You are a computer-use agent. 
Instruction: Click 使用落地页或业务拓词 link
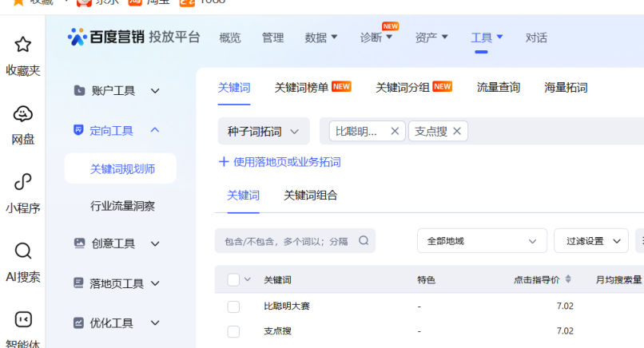pos(287,162)
